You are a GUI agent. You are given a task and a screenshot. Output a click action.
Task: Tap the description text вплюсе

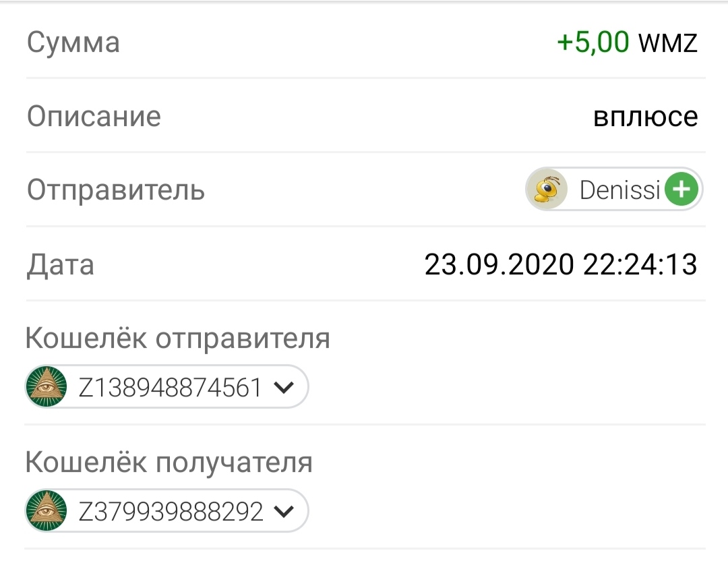click(645, 116)
